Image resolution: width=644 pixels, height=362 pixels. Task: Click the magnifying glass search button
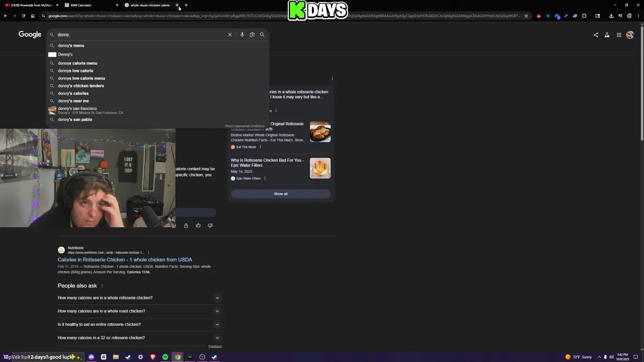coord(262,35)
